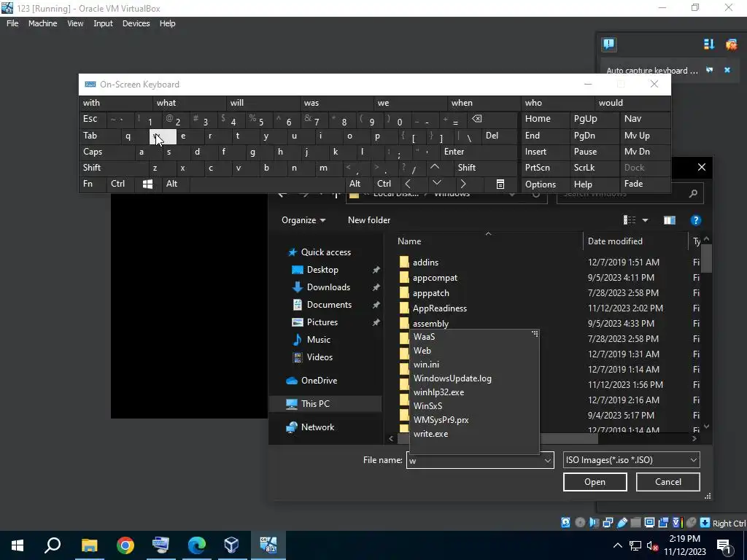Viewport: 747px width, 560px height.
Task: Click the mouse integration status icon
Action: 691,522
